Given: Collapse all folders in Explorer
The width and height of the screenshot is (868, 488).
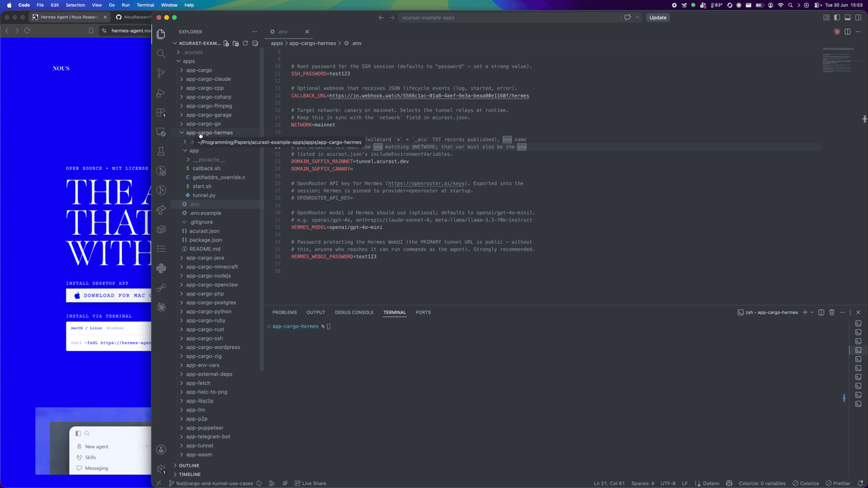Looking at the screenshot, I should pyautogui.click(x=255, y=43).
